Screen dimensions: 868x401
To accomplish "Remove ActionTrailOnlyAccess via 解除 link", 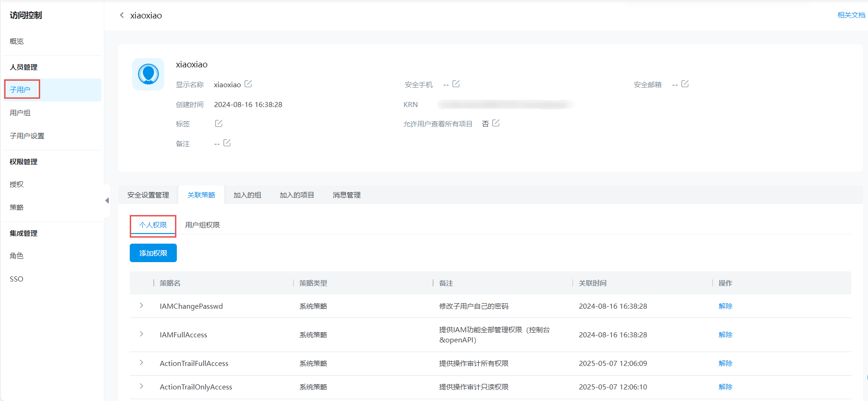I will tap(725, 387).
